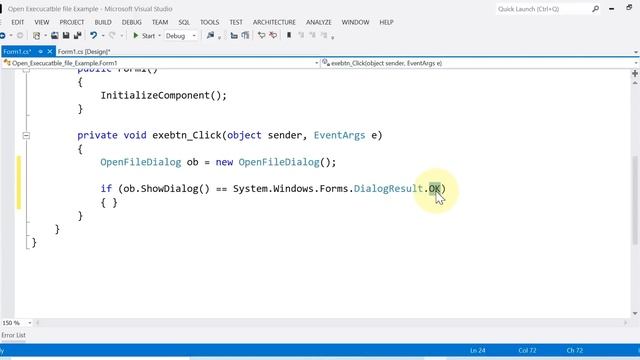Open the HELP menu
Viewport: 640px width, 360px height.
[387, 22]
